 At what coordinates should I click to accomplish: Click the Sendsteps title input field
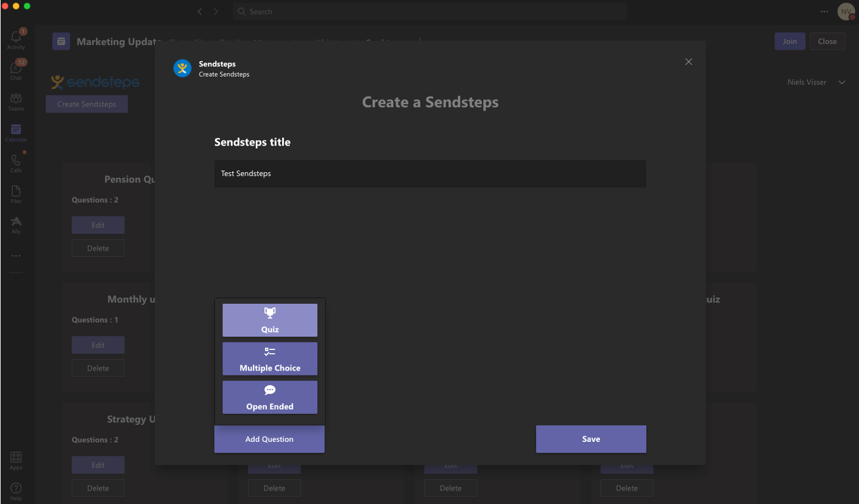430,173
